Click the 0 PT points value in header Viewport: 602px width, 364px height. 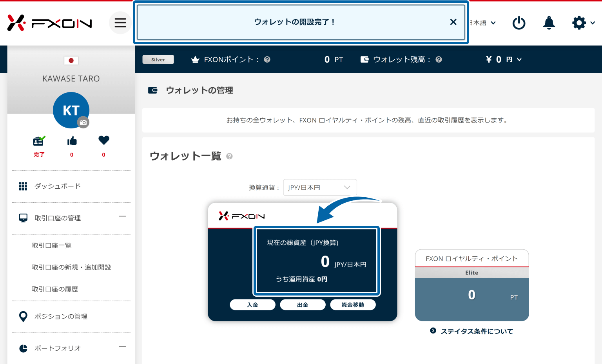coord(334,59)
